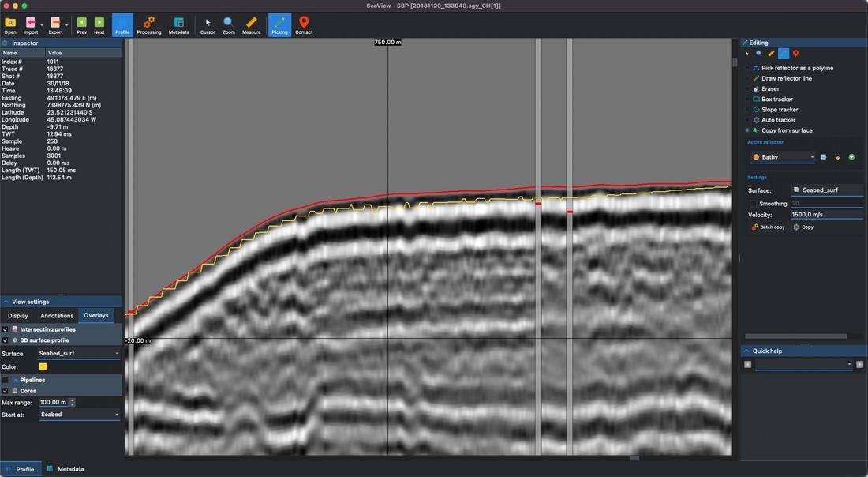Collapse the View settings panel

pos(6,302)
